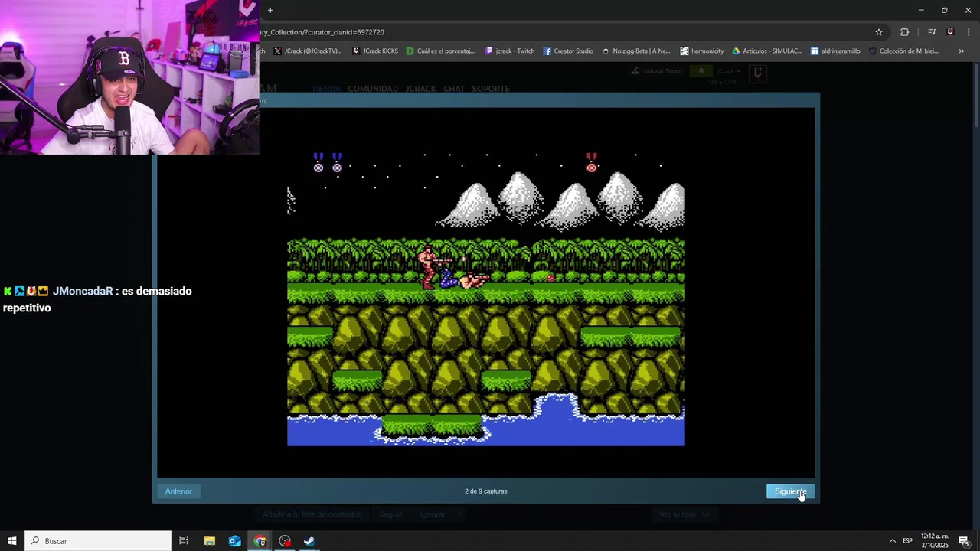Open the harmonicity bookmark
This screenshot has height=551, width=980.
coord(702,51)
